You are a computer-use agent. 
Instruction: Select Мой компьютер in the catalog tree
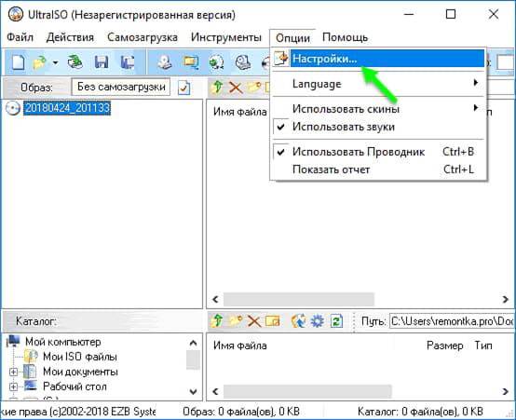pyautogui.click(x=63, y=342)
